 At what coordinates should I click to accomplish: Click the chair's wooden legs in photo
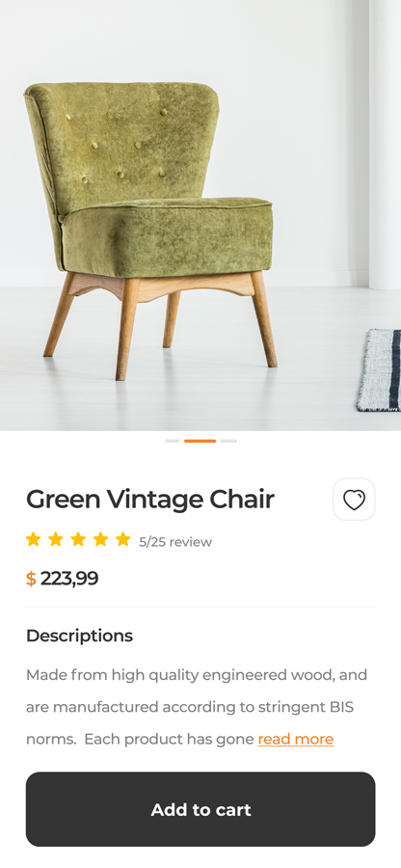click(160, 326)
